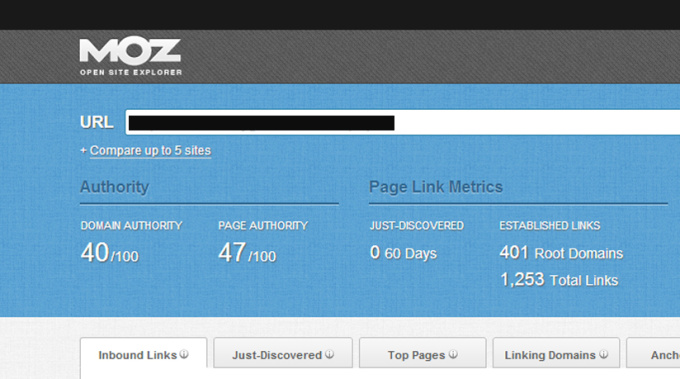Viewport: 680px width, 379px height.
Task: Click inside the URL input field
Action: (x=403, y=122)
